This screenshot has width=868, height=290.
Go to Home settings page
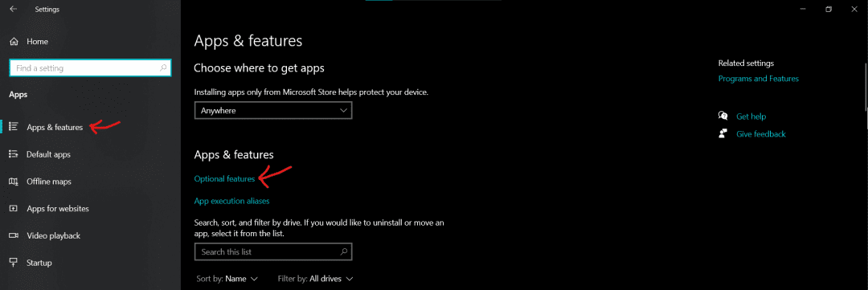[37, 42]
